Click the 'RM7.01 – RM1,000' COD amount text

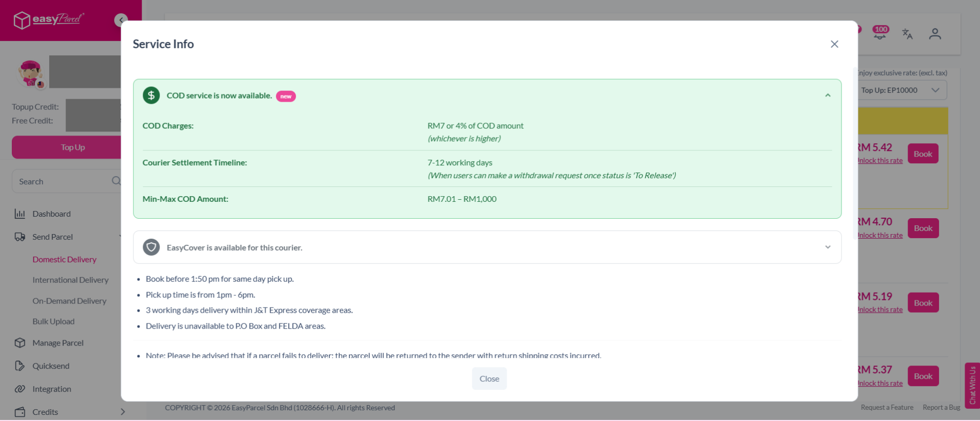click(462, 199)
